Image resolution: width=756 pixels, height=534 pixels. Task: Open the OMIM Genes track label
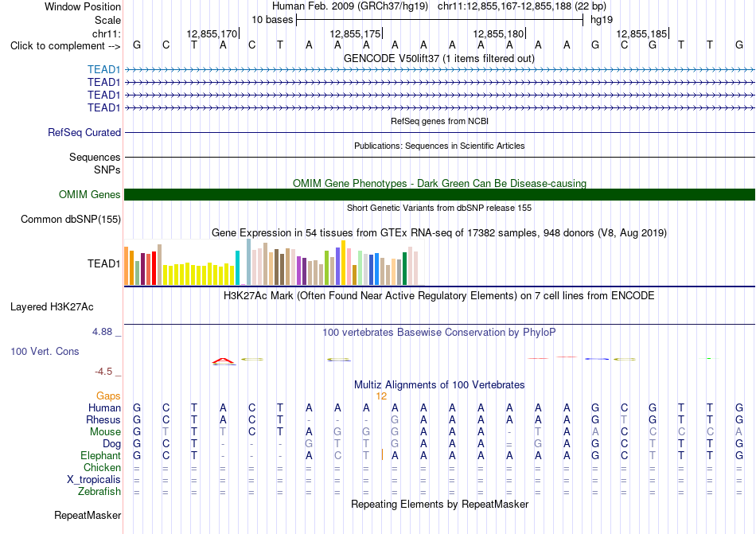[90, 195]
